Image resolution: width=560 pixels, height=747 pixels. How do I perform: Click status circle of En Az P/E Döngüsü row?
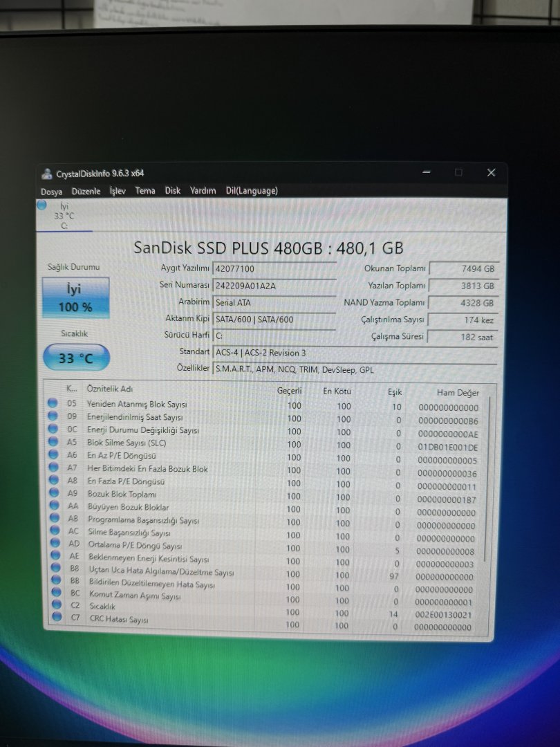(53, 454)
